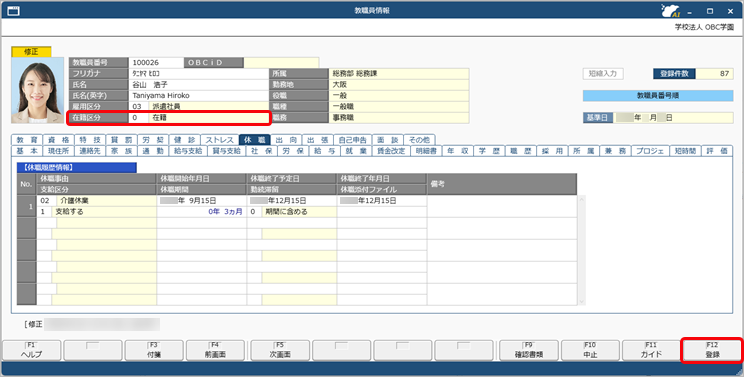Click F3 付箋 button
The image size is (744, 377).
(154, 350)
